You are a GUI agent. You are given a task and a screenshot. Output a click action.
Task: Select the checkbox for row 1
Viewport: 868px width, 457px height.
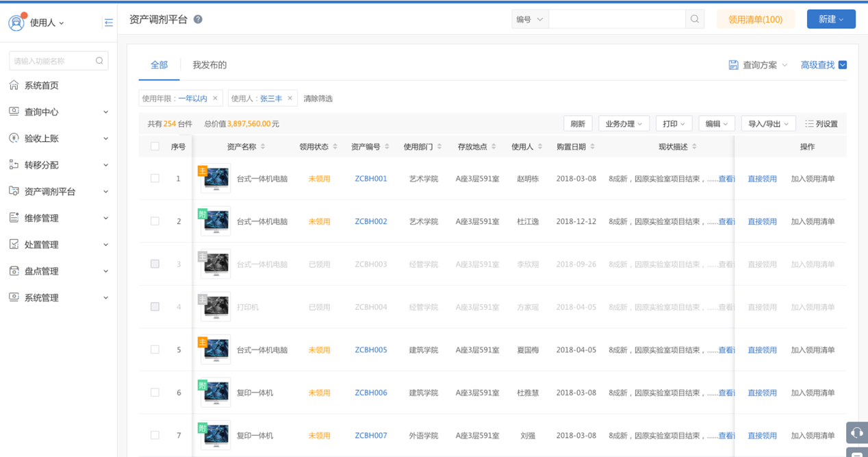coord(155,179)
